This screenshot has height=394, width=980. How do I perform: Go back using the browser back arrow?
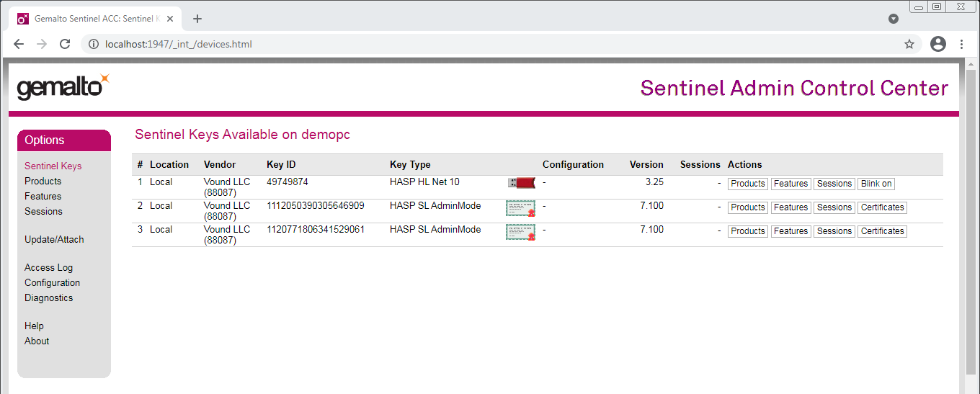coord(19,44)
